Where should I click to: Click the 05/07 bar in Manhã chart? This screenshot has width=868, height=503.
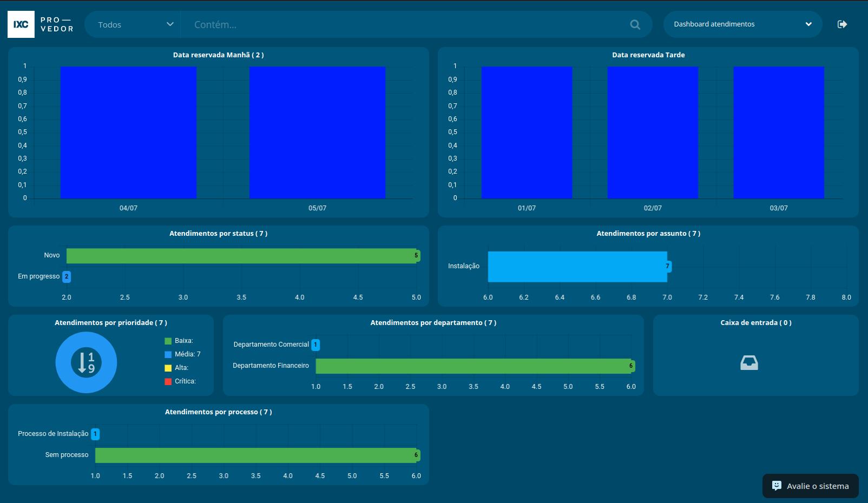tap(317, 133)
